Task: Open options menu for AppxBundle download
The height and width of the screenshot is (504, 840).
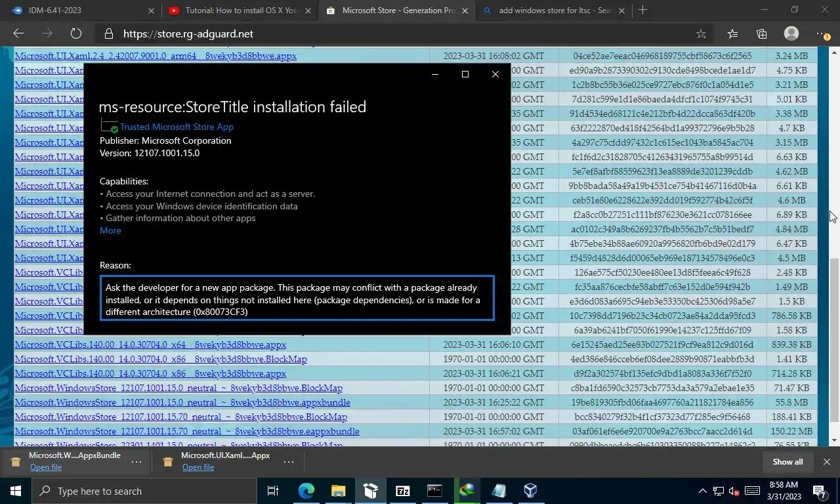Action: pyautogui.click(x=136, y=462)
